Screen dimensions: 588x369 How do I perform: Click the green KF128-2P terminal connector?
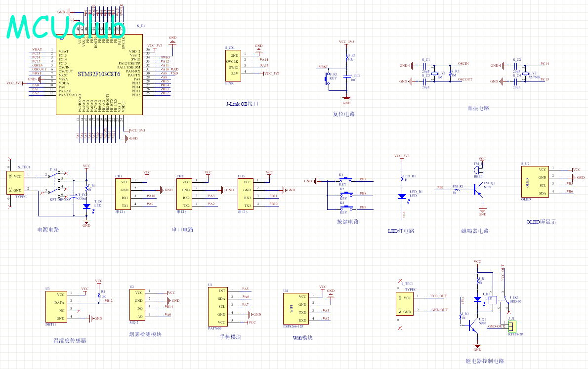(x=511, y=327)
